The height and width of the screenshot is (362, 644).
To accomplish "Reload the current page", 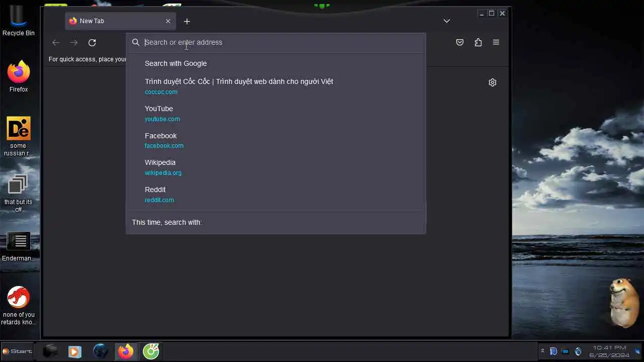I will (92, 43).
